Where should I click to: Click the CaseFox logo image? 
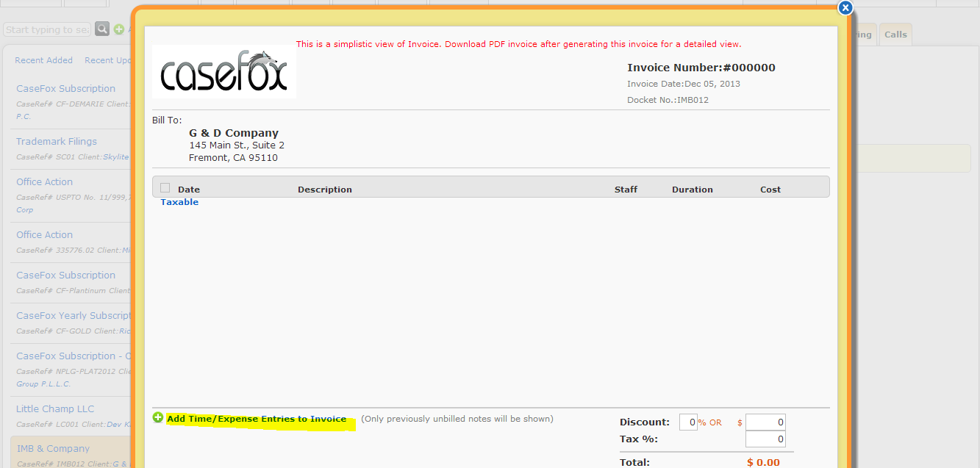tap(223, 72)
